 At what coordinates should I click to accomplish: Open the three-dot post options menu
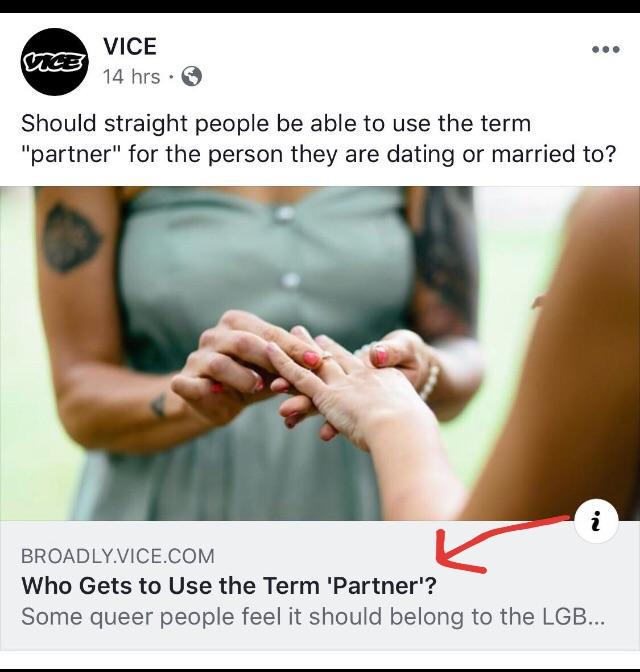pos(606,49)
